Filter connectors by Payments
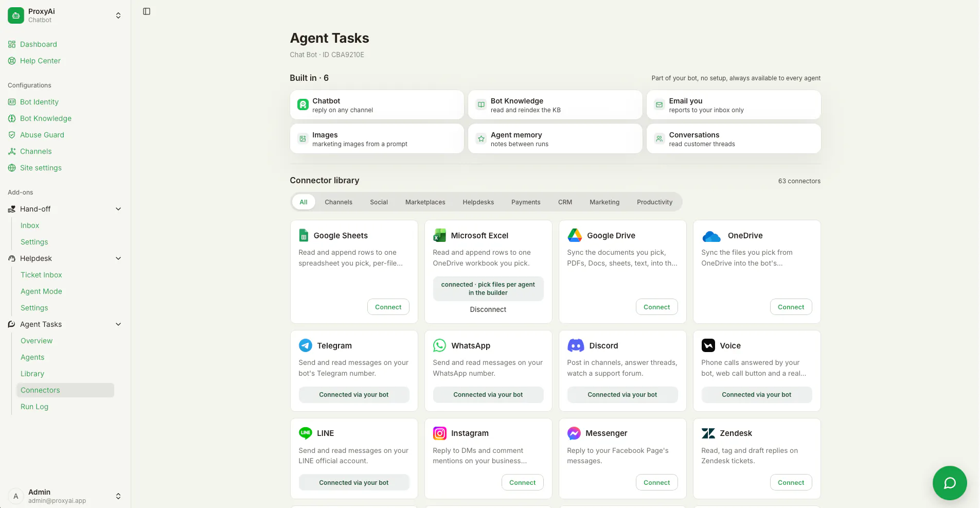Screen dimensions: 980x508 [526, 202]
